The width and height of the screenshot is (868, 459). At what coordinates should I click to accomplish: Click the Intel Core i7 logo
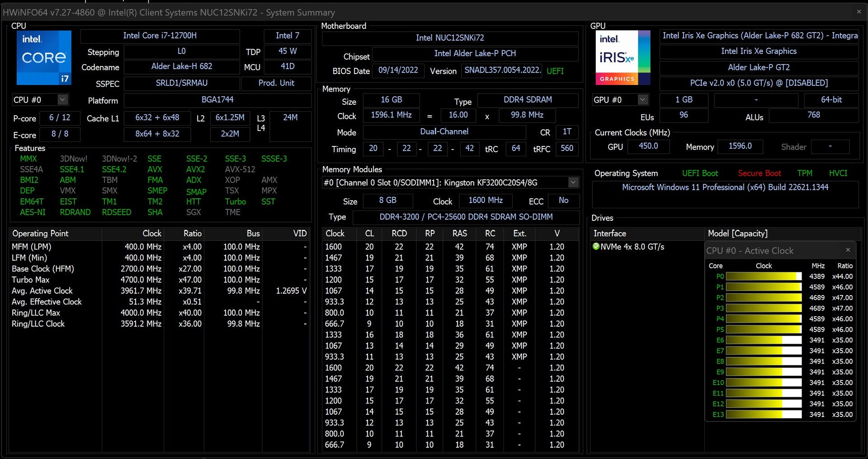[44, 57]
